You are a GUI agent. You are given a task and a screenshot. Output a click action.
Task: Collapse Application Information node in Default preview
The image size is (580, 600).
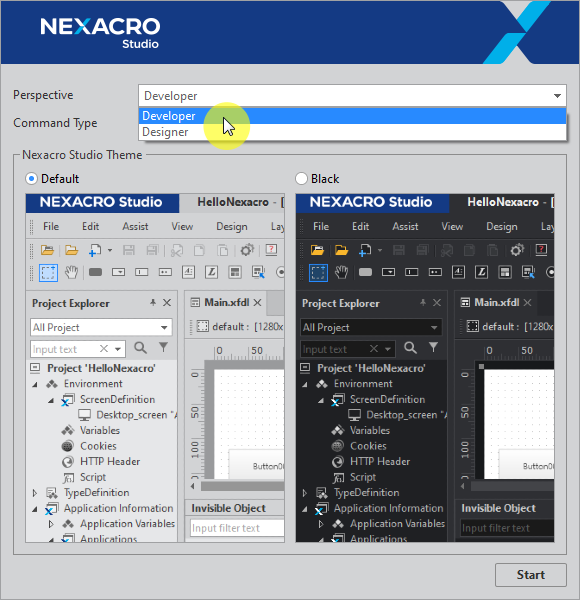click(35, 509)
